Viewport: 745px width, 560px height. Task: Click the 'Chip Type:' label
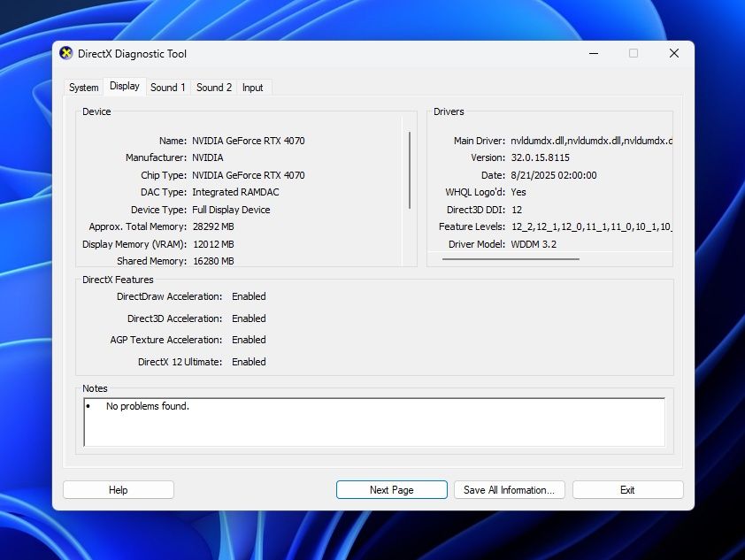tap(164, 175)
